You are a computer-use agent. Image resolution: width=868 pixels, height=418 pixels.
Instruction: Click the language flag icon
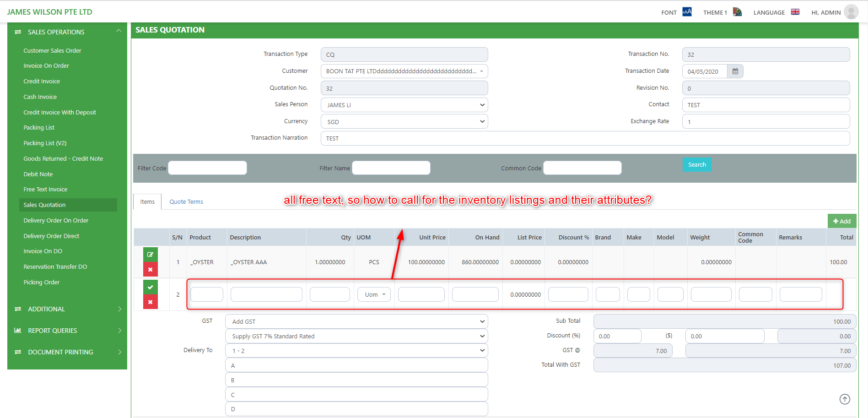(795, 12)
